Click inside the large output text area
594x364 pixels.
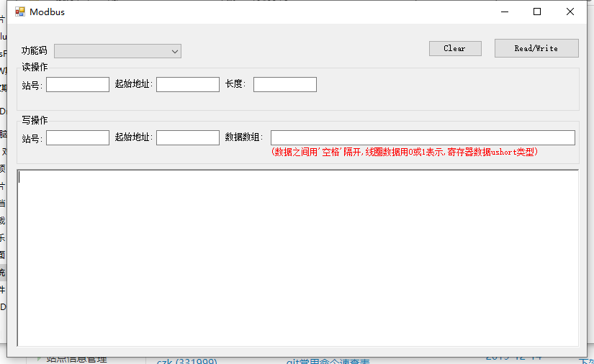[x=298, y=258]
